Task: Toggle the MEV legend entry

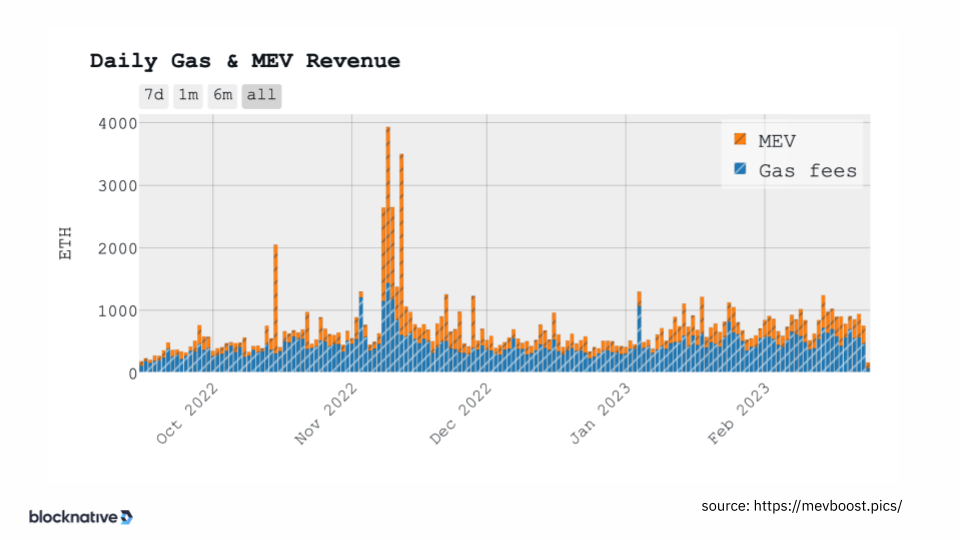Action: click(x=776, y=141)
